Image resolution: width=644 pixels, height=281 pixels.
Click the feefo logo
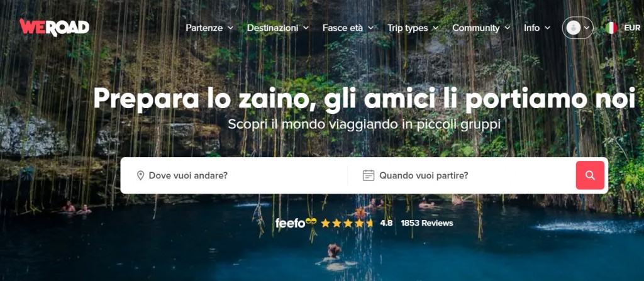(296, 223)
